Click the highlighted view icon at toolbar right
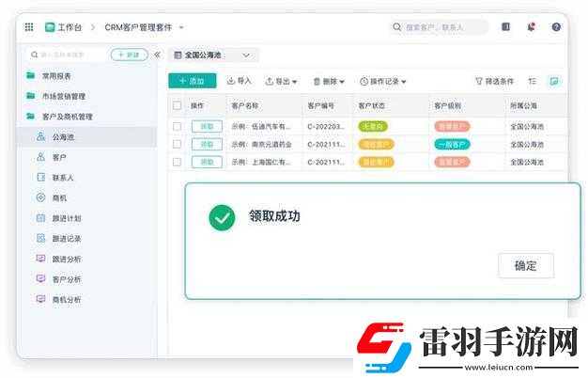588x378 pixels. click(x=554, y=81)
